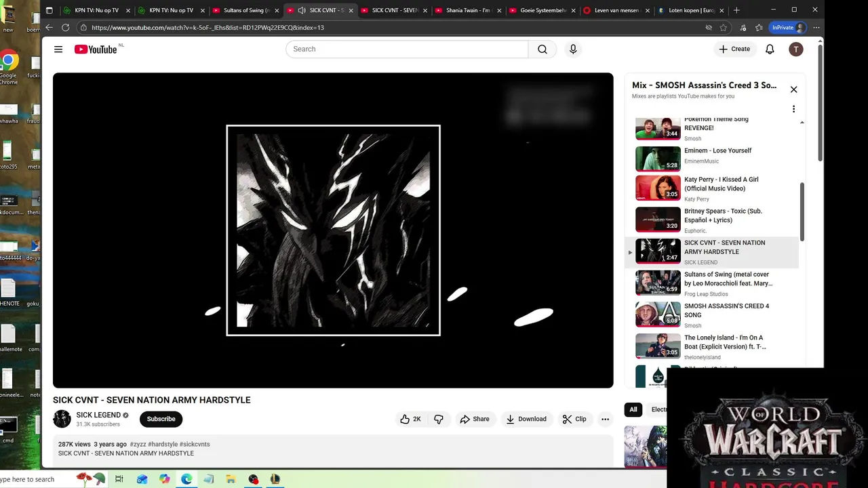The width and height of the screenshot is (868, 488).
Task: Select the All filter chip
Action: [633, 409]
